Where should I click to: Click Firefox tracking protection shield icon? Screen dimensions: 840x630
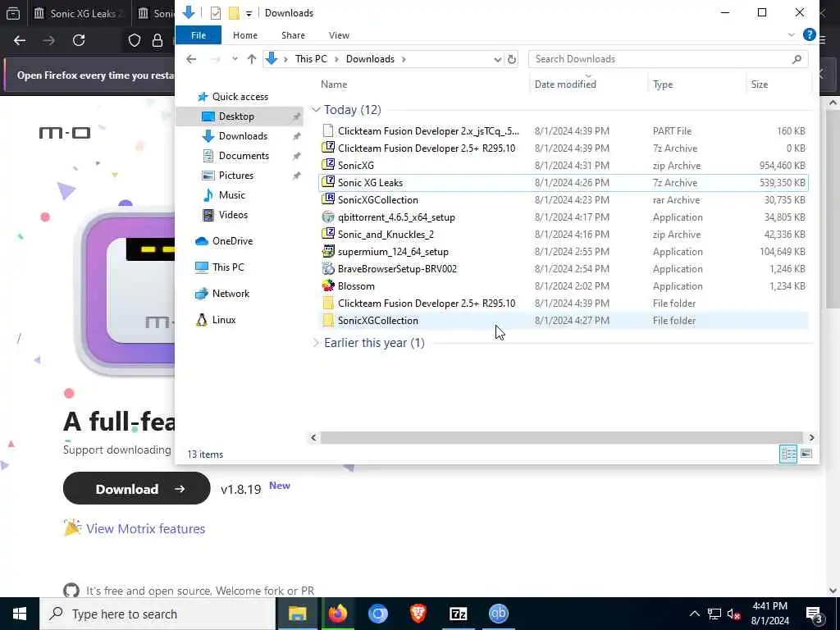tap(135, 40)
